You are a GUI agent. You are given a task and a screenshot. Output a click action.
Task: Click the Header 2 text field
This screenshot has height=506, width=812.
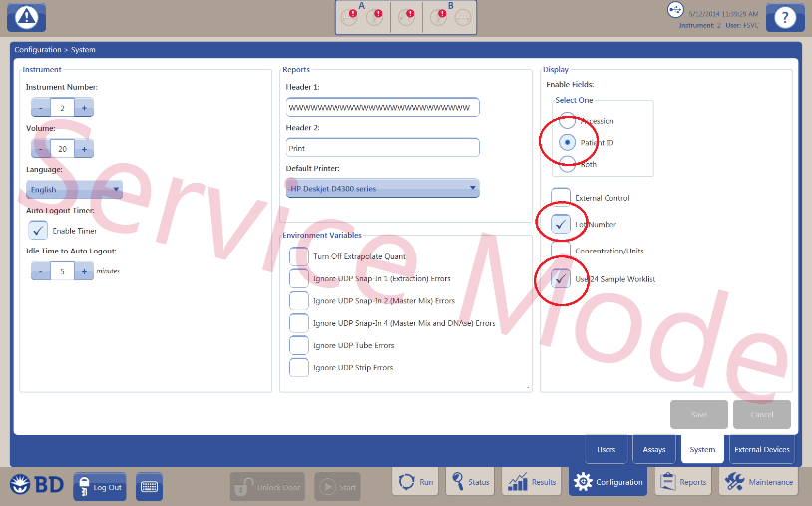pyautogui.click(x=382, y=147)
